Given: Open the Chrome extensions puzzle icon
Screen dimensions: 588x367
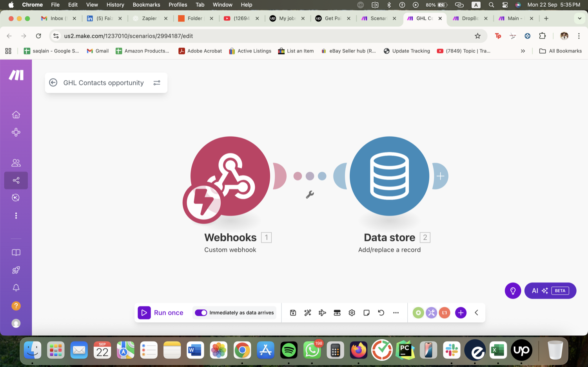Looking at the screenshot, I should 542,36.
